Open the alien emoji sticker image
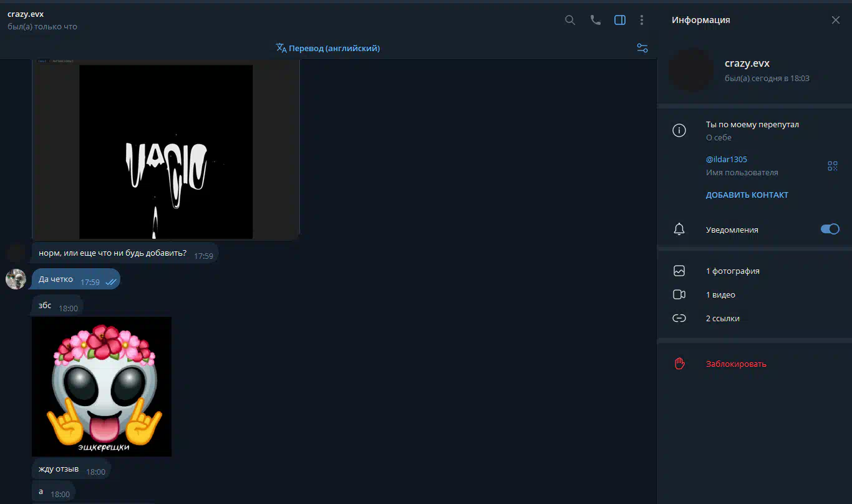The height and width of the screenshot is (504, 852). click(x=102, y=386)
